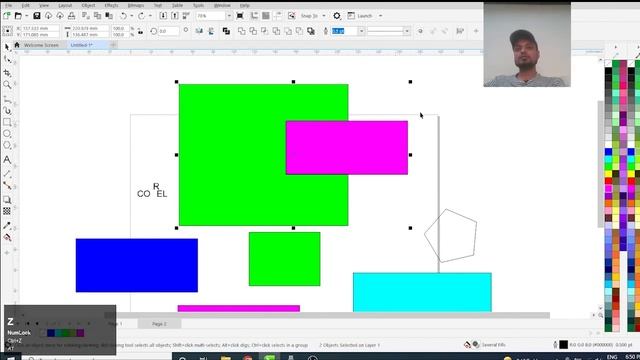Viewport: 640px width, 360px height.
Task: Select the Interactive Fill tool
Action: click(x=7, y=238)
